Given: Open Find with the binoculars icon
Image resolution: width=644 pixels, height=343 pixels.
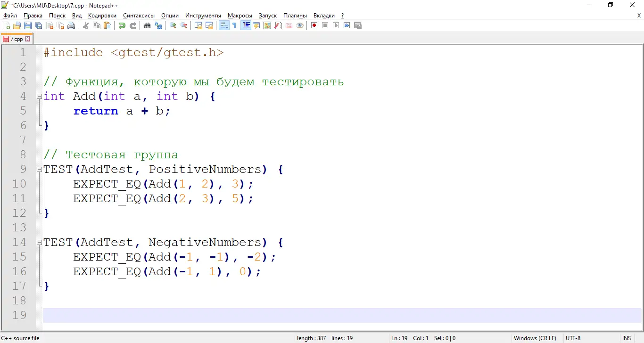Looking at the screenshot, I should (x=148, y=25).
